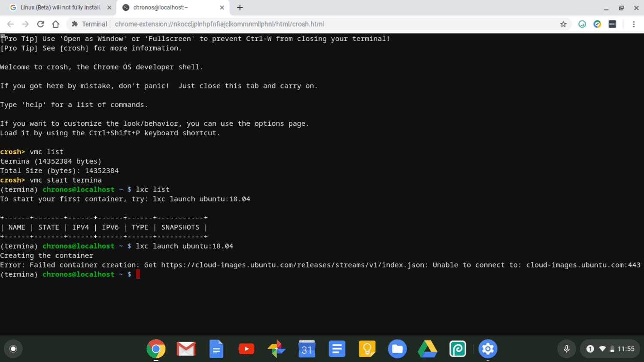Viewport: 644px width, 362px height.
Task: Close the Chrome browser window
Action: pyautogui.click(x=636, y=8)
